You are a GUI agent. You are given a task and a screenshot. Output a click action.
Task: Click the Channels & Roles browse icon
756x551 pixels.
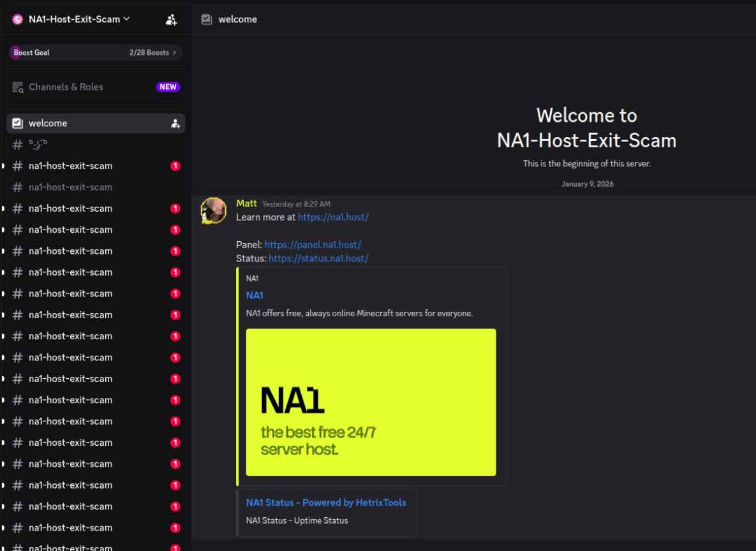[x=18, y=87]
